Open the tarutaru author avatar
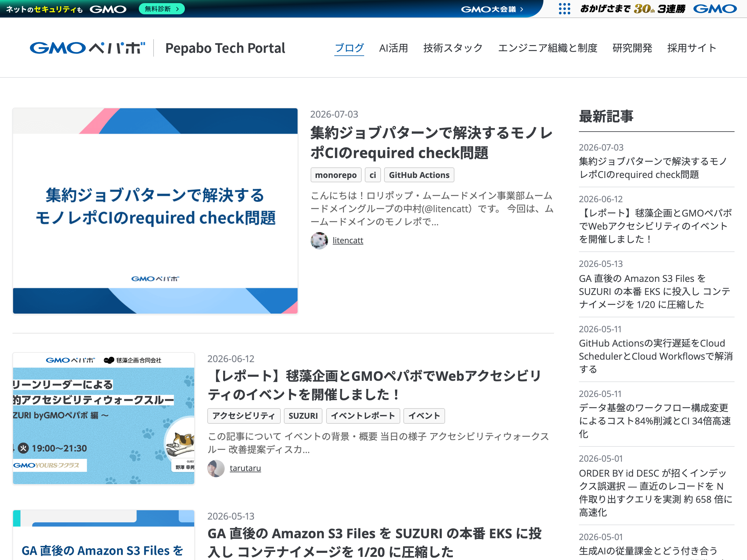Screen dimensions: 747x560 216,468
